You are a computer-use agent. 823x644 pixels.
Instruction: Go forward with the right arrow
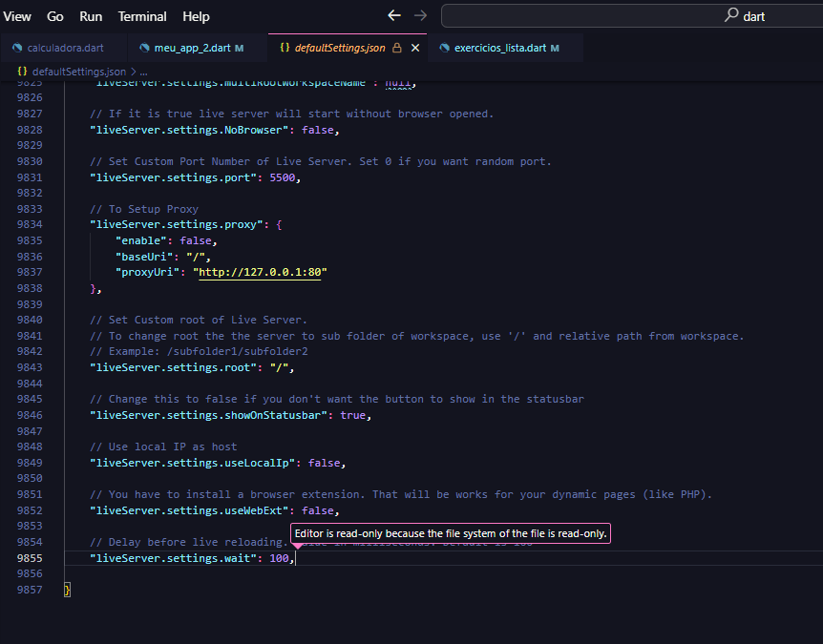[x=420, y=15]
